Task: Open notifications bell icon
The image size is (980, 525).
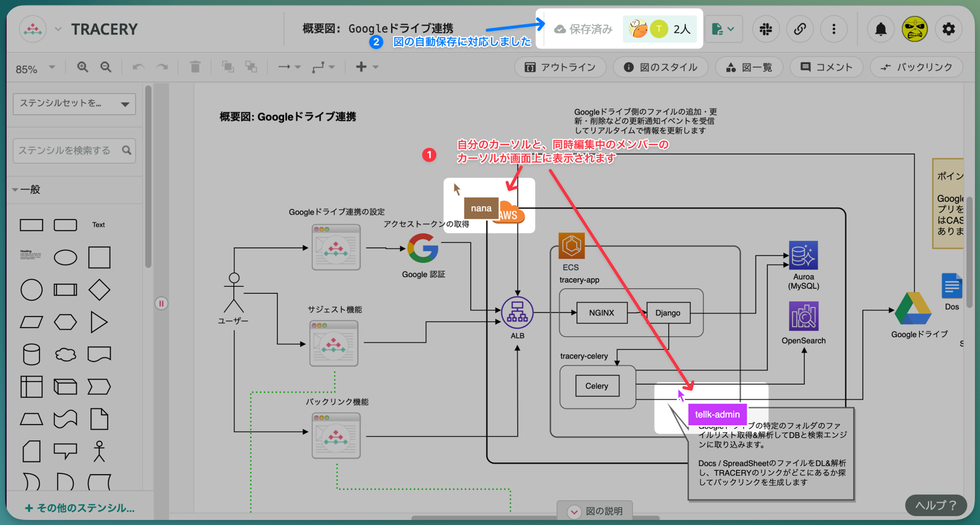Action: (880, 29)
